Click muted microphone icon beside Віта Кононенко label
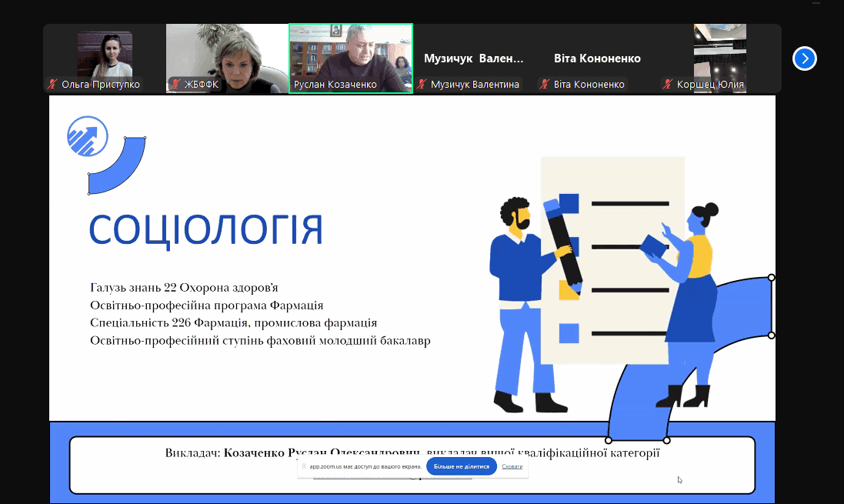Image resolution: width=844 pixels, height=504 pixels. [545, 84]
